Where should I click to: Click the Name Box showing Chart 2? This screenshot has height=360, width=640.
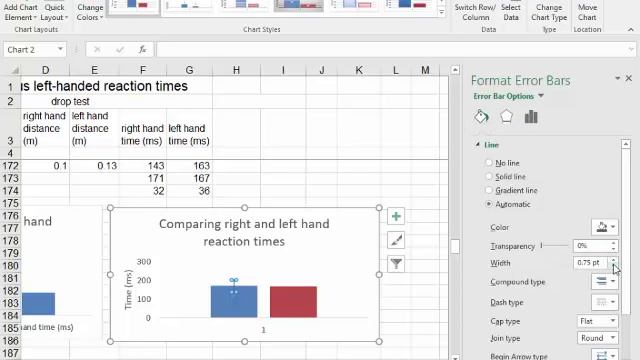click(x=29, y=49)
